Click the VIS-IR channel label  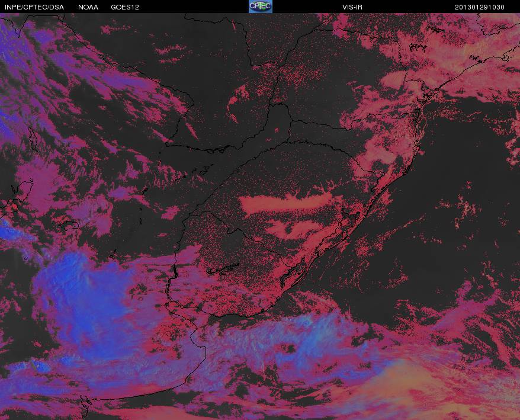tap(352, 7)
